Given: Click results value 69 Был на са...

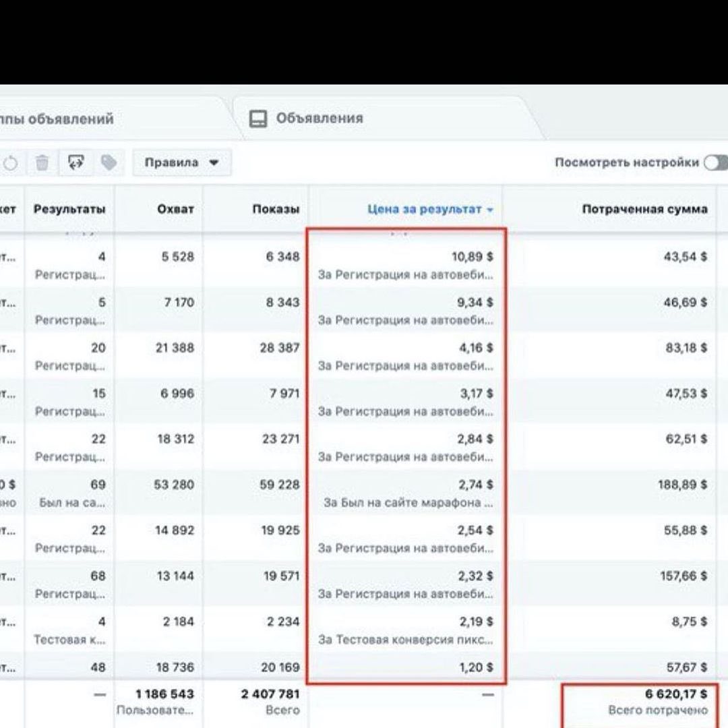Looking at the screenshot, I should (73, 493).
